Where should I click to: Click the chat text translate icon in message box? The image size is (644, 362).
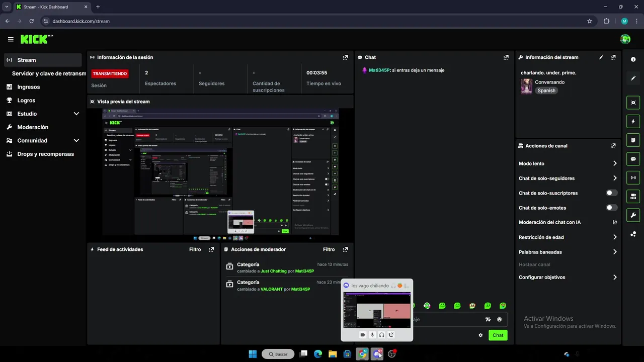[488, 319]
